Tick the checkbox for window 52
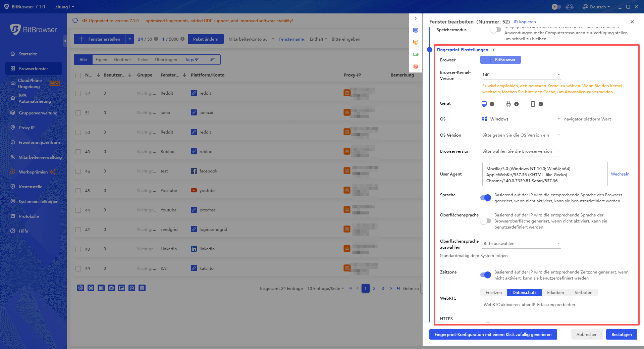Screen dimensions: 644x349 (78, 93)
